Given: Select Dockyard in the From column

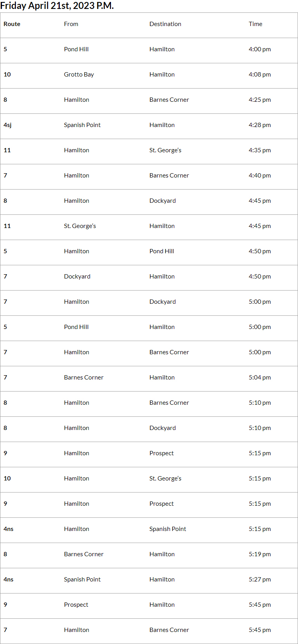Looking at the screenshot, I should (77, 277).
